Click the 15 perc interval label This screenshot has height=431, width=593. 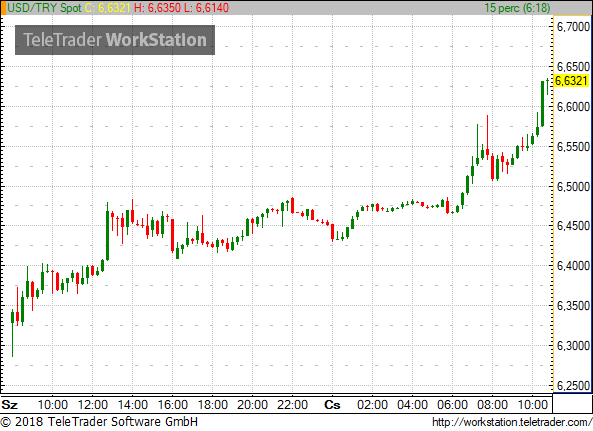pos(517,8)
